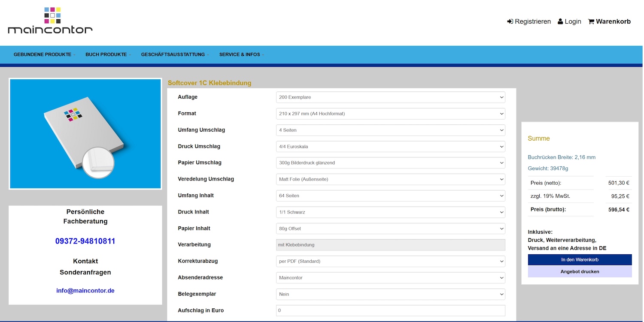Expand Umfang Umschlag dropdown

391,130
